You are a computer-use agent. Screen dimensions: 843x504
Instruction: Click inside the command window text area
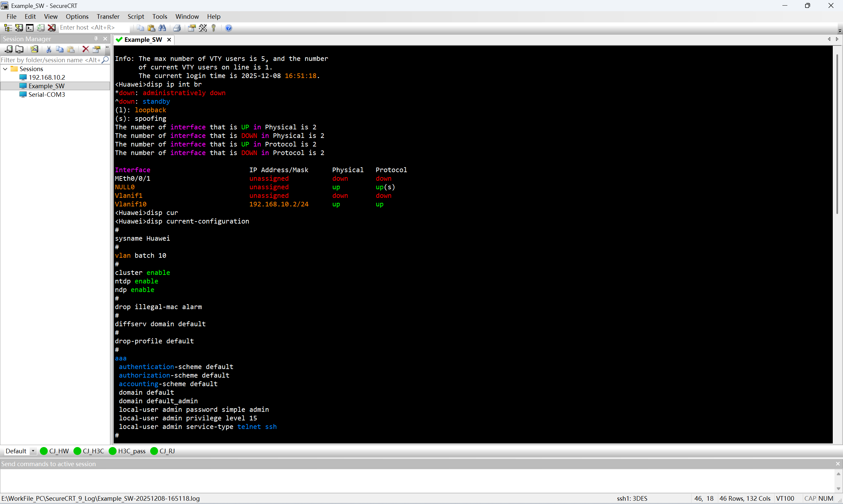tap(417, 481)
